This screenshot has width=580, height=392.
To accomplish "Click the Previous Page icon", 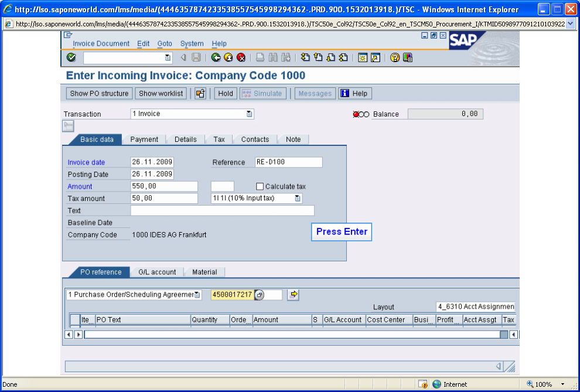I will [318, 57].
